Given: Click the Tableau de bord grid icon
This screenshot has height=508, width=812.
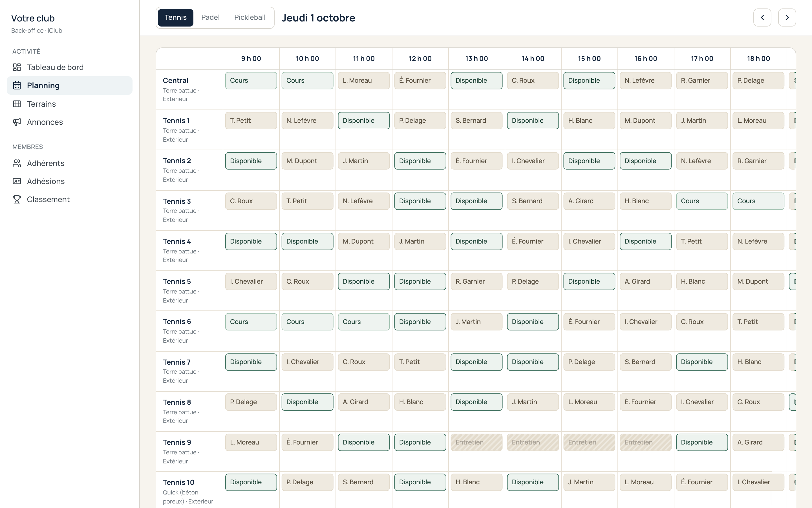Looking at the screenshot, I should [x=17, y=67].
